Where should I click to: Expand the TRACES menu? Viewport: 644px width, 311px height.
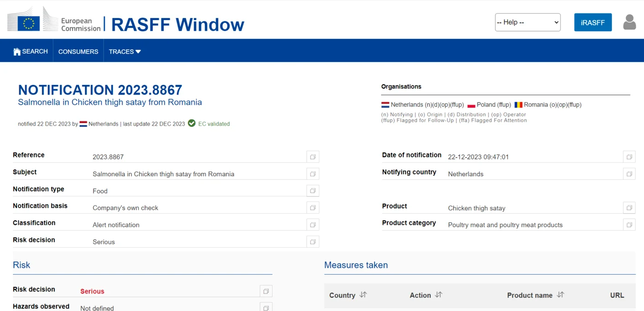[x=125, y=51]
